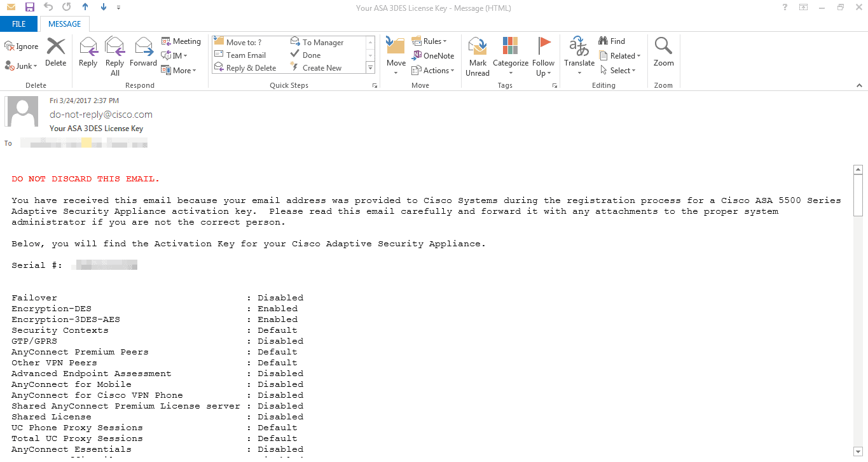868x462 pixels.
Task: Mark the message Unread
Action: coord(478,56)
